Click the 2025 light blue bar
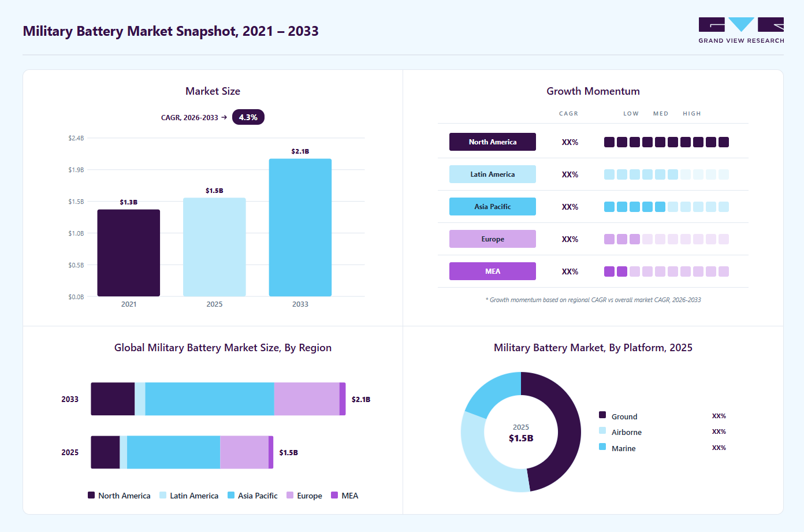 point(214,247)
